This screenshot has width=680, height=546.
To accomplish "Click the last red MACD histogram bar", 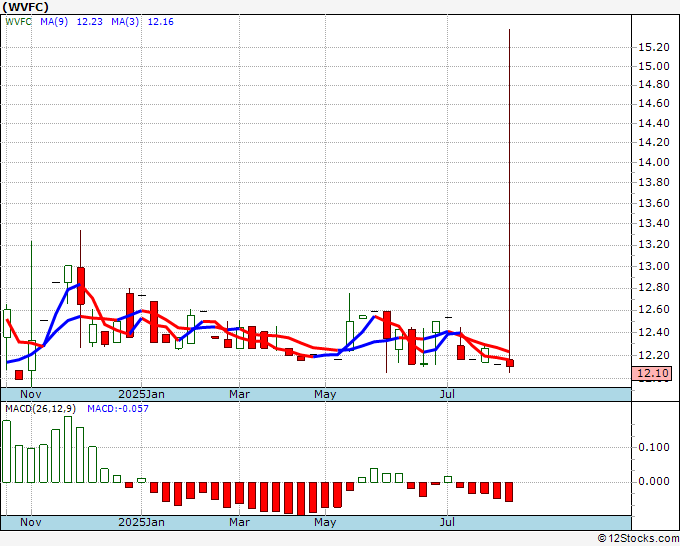I will (x=509, y=491).
